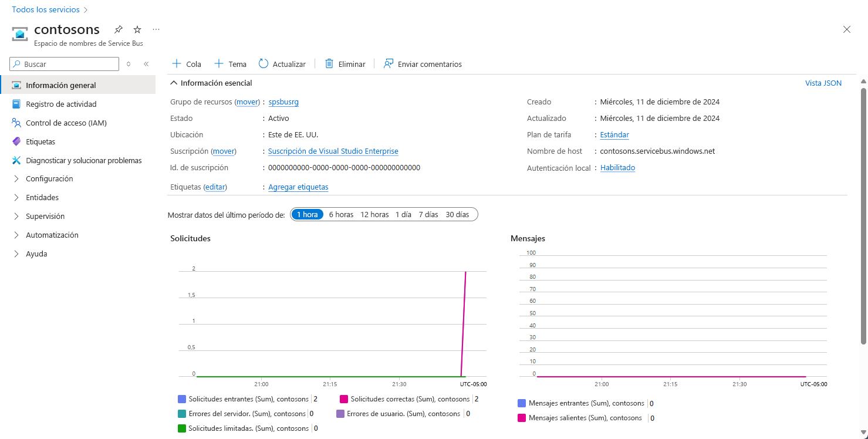Open the Estándar pricing tier link
This screenshot has height=439, width=868.
(614, 134)
